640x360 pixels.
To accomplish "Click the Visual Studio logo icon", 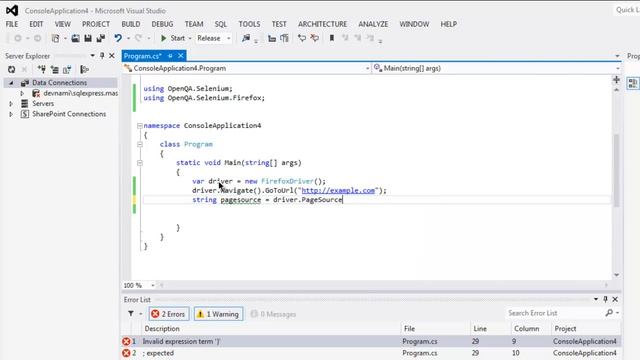I will point(12,10).
